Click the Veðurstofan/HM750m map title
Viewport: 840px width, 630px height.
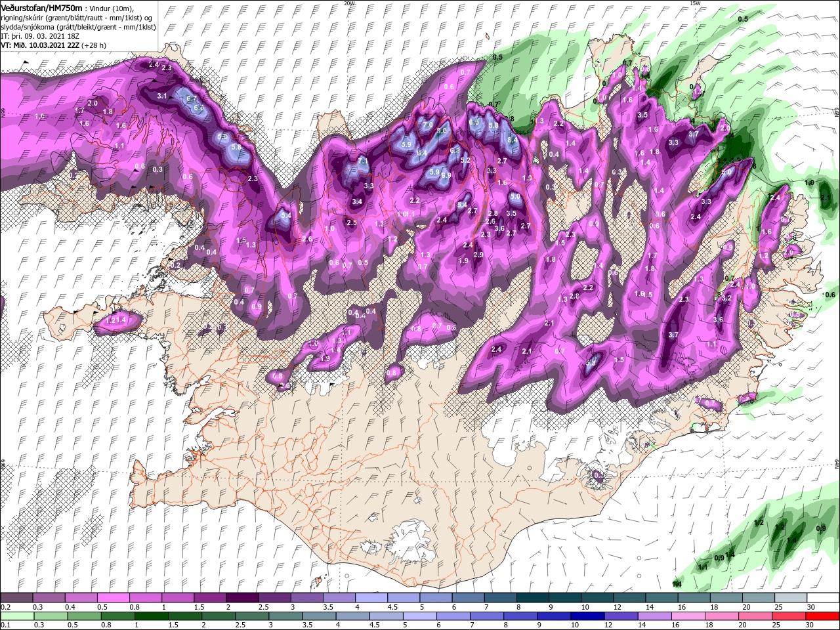(41, 7)
